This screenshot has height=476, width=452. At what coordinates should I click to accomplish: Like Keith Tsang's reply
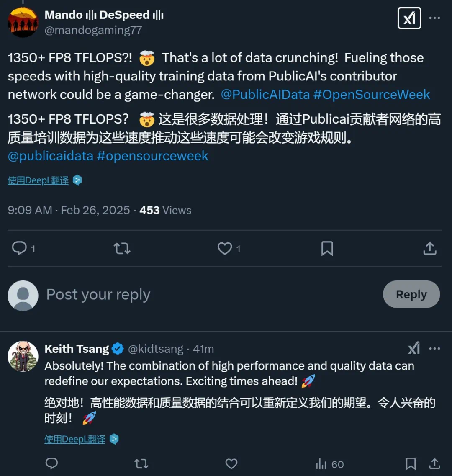231,463
